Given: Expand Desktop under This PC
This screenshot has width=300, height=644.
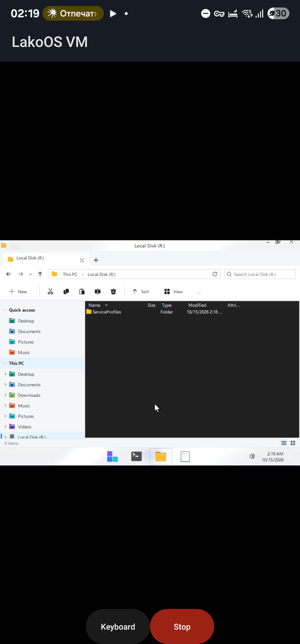Looking at the screenshot, I should tap(5, 374).
